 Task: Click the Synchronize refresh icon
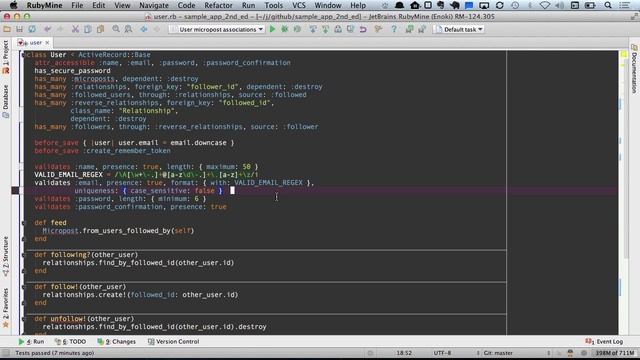pos(32,29)
